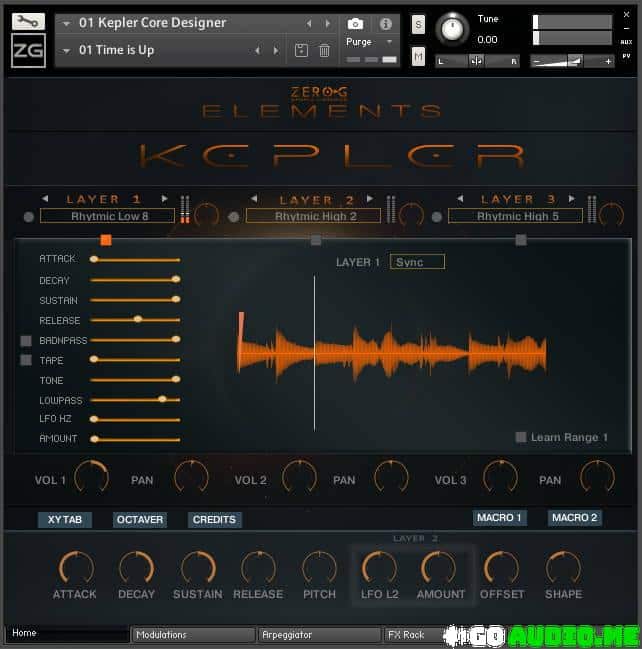This screenshot has width=642, height=649.
Task: Enable the Learn Range 1 checkbox
Action: (x=521, y=437)
